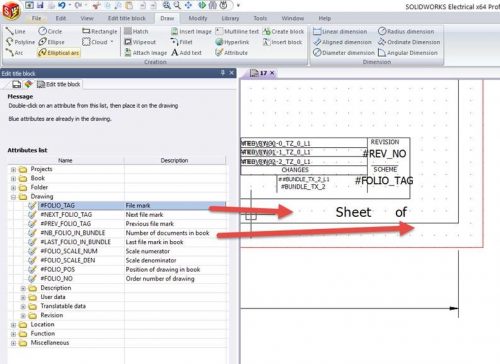Select the #FOLIO_NO attribute row

click(x=117, y=279)
